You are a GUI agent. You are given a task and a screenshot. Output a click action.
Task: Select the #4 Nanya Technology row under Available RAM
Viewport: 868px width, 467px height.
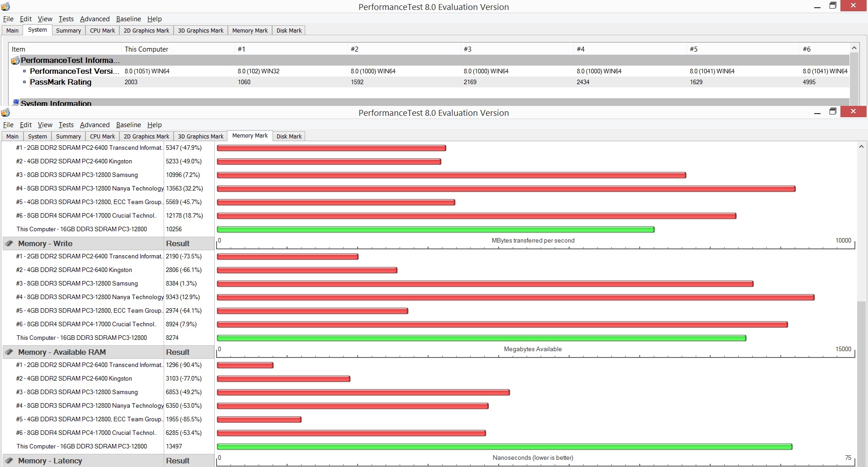pyautogui.click(x=108, y=405)
